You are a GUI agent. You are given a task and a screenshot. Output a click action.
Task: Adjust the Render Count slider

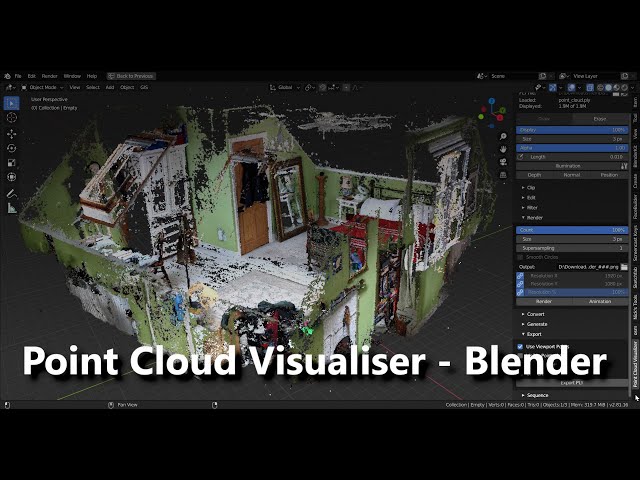572,230
